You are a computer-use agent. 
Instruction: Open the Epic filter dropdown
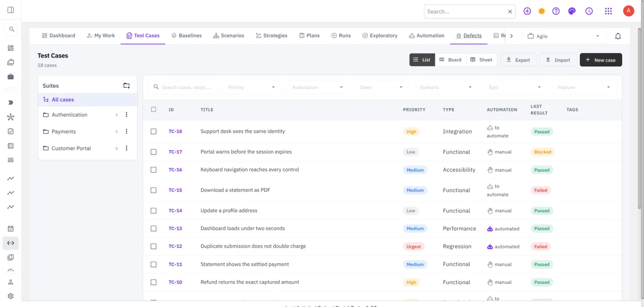coord(515,87)
